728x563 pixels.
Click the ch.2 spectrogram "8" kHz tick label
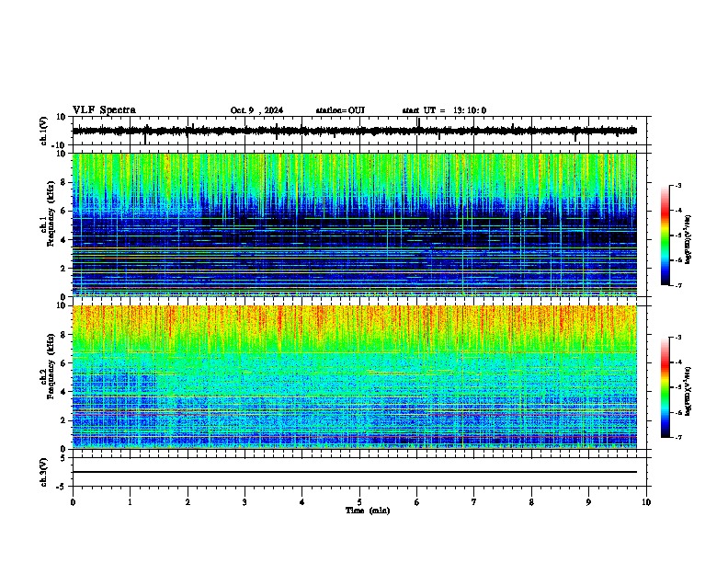point(63,335)
